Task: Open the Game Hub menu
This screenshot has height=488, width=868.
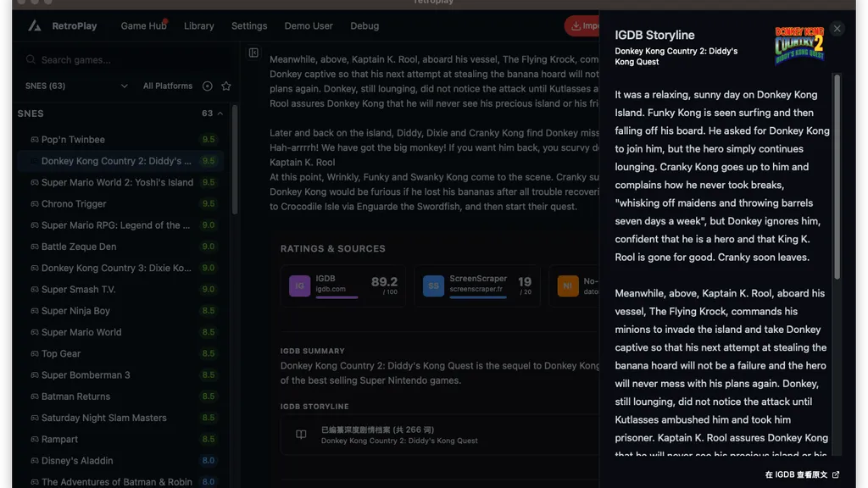Action: 143,25
